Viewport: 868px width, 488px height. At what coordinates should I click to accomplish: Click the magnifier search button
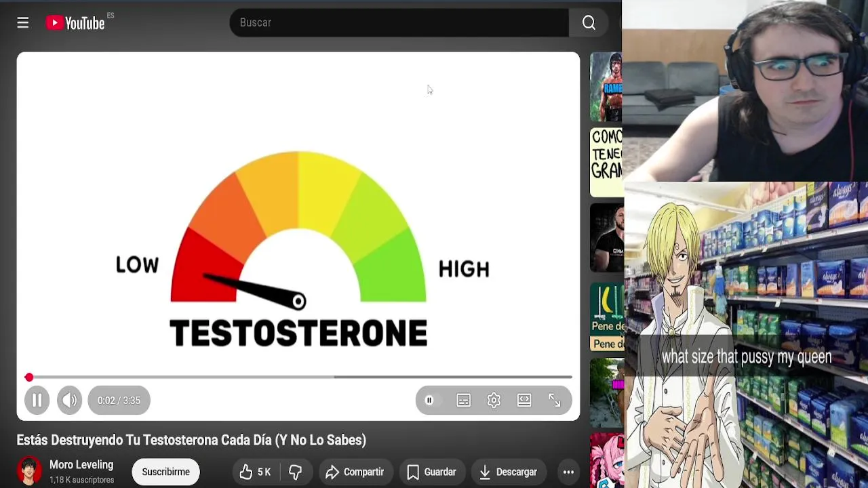589,22
